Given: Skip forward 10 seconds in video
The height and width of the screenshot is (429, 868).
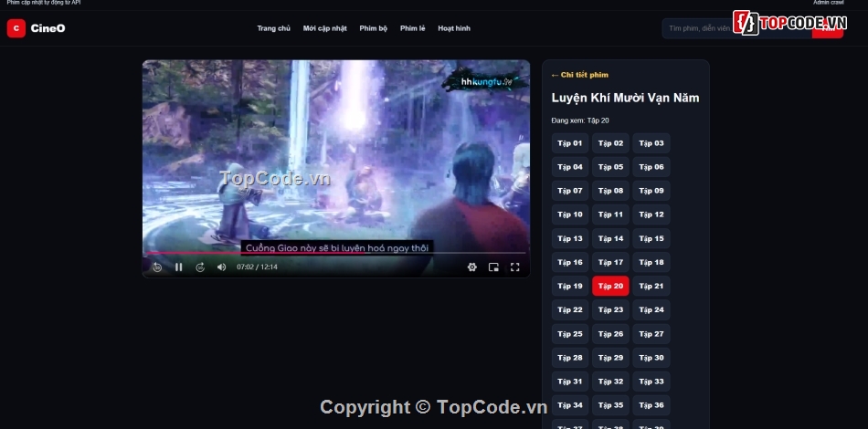Looking at the screenshot, I should pos(200,267).
